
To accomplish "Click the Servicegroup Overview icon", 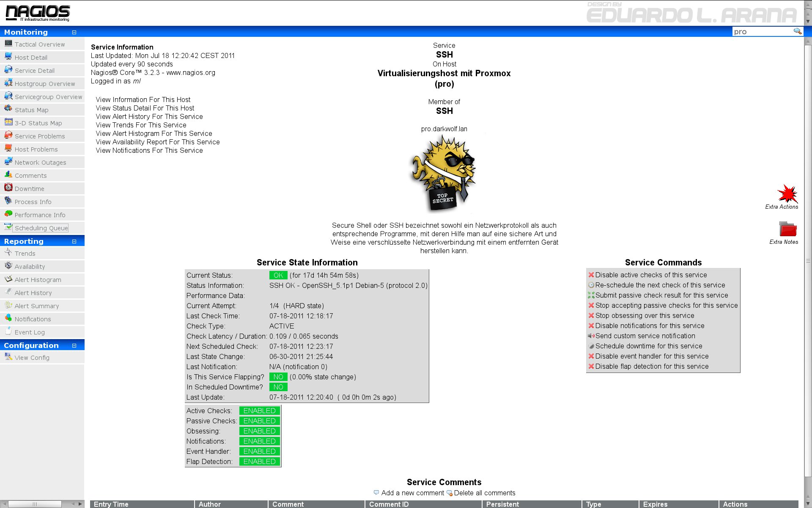I will click(8, 96).
